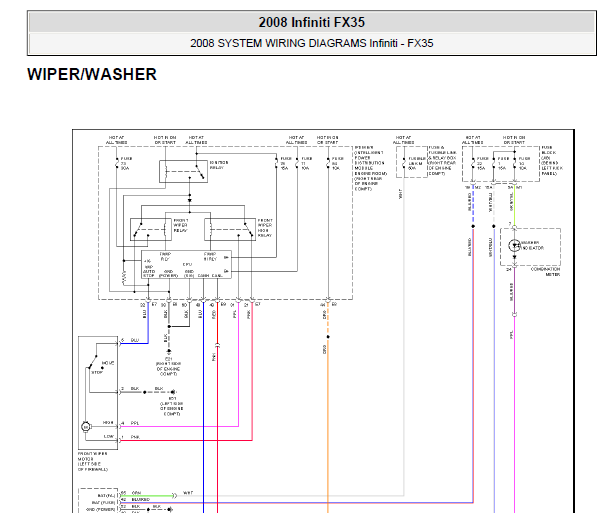Click the "LOW" motor terminal label
Viewport: 604px width, 513px height.
tap(109, 436)
